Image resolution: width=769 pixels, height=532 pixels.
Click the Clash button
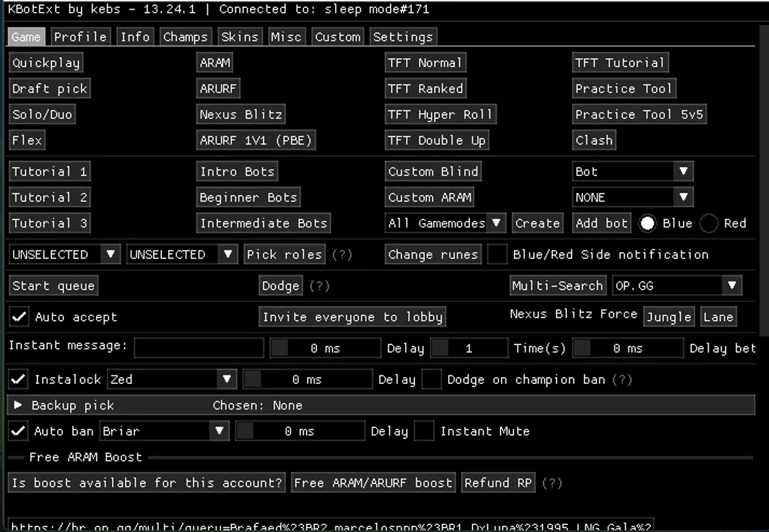[594, 140]
